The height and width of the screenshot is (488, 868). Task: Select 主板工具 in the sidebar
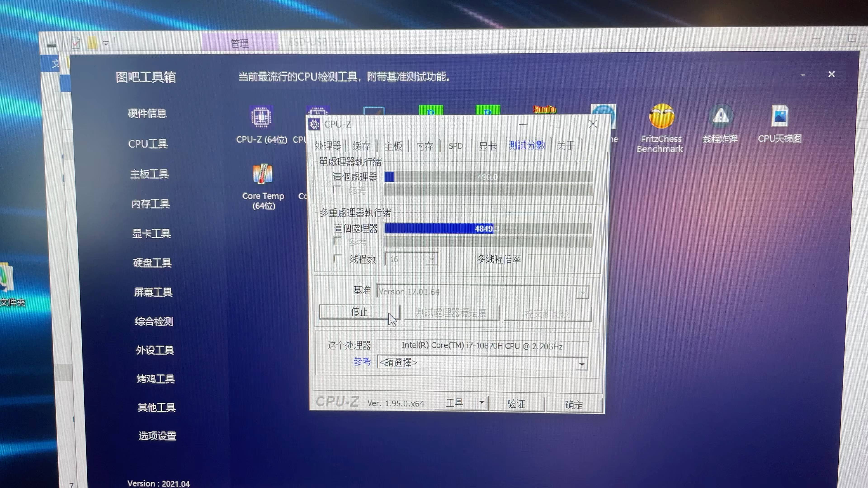(x=149, y=174)
